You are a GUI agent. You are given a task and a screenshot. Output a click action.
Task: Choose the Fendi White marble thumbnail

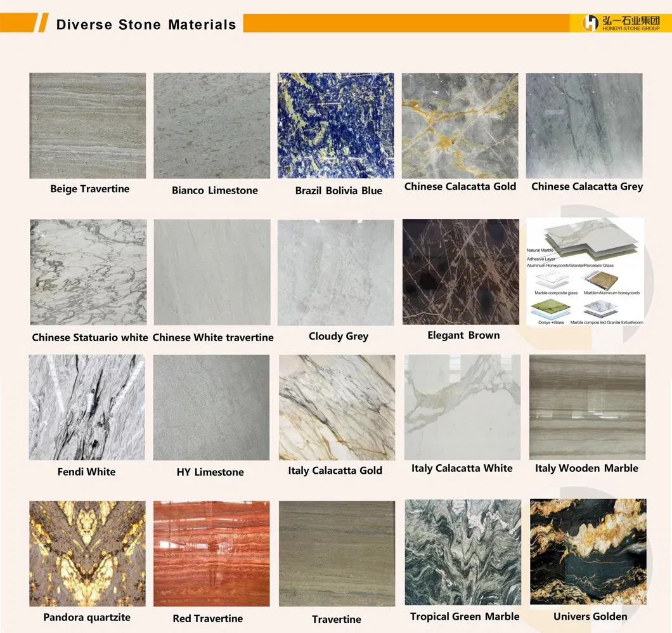coord(87,407)
